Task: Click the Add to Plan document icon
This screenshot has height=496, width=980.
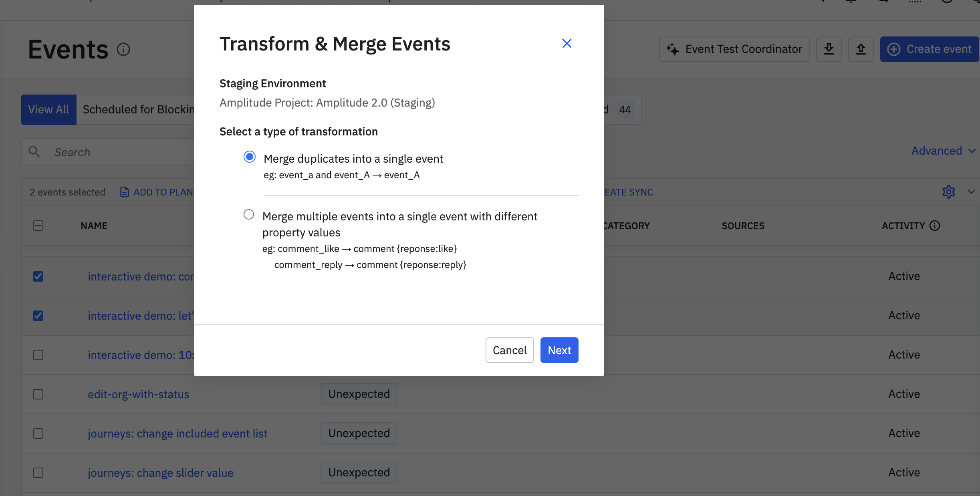Action: [x=125, y=192]
